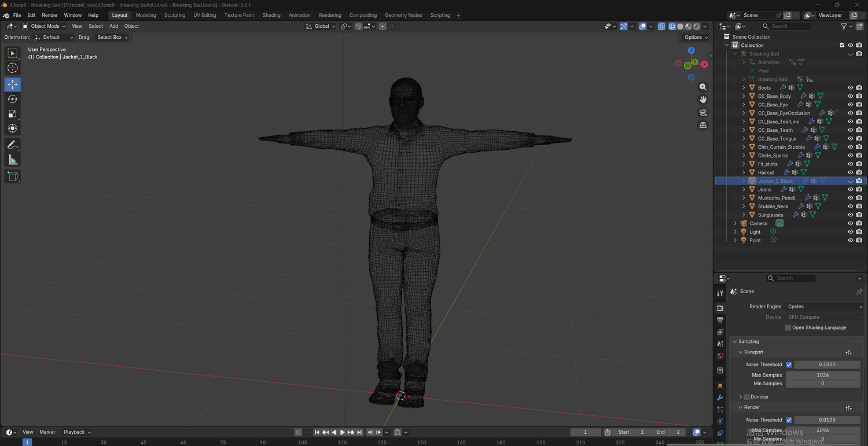Open the Render Engine dropdown
The width and height of the screenshot is (868, 446).
pos(823,307)
